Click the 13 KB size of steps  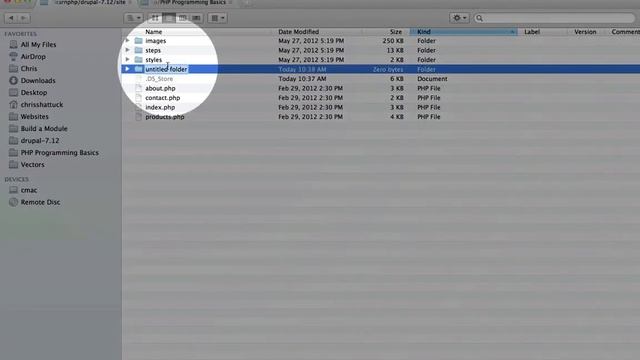tap(395, 50)
